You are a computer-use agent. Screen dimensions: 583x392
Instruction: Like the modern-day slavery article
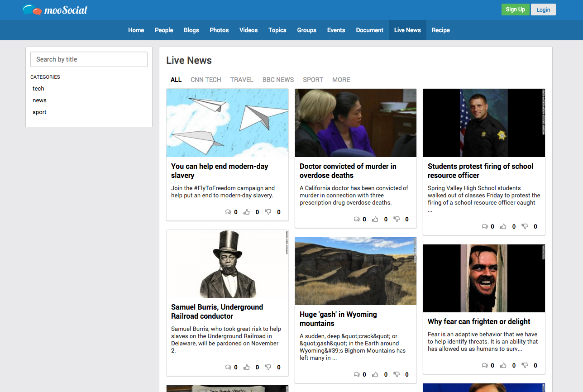pyautogui.click(x=247, y=212)
